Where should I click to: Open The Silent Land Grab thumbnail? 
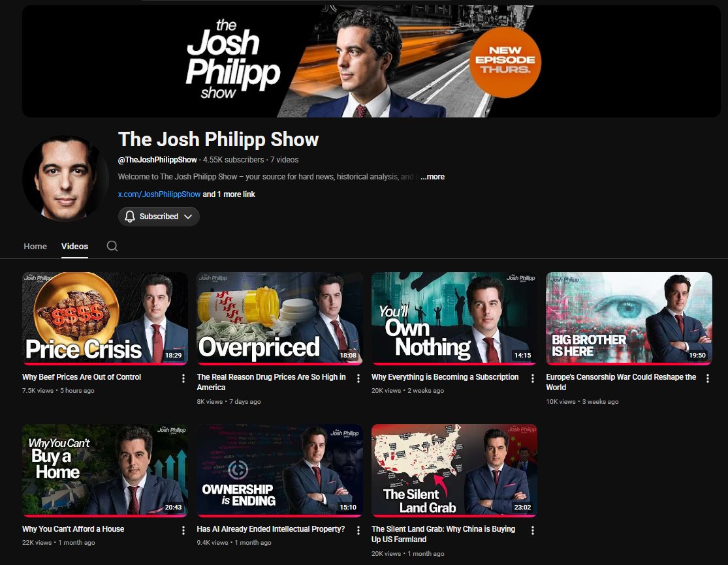454,470
